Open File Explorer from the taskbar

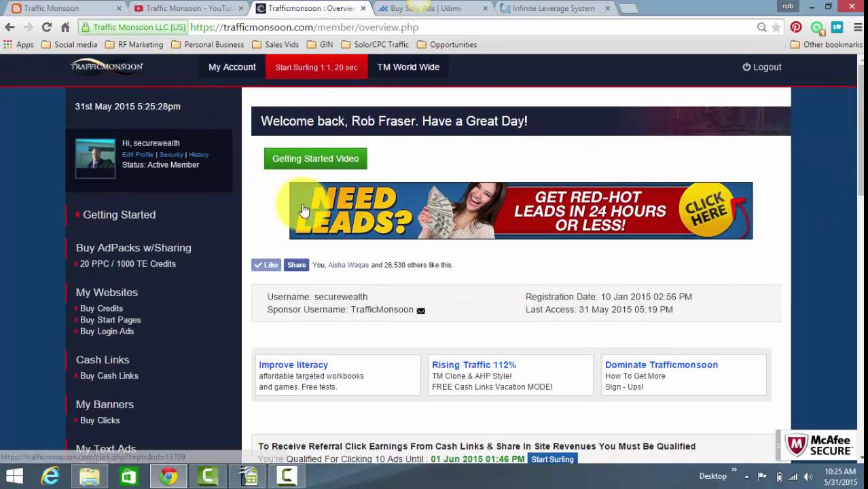pos(90,476)
